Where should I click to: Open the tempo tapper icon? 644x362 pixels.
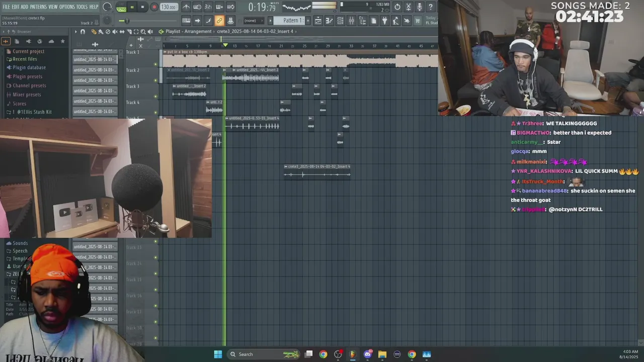(395, 21)
